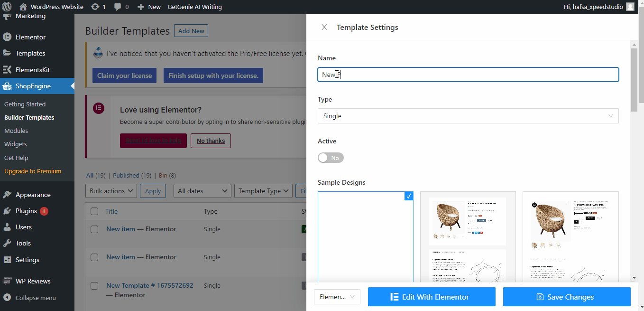Select the third sample design thumbnail
Viewport: 644px width, 311px height.
pyautogui.click(x=571, y=237)
